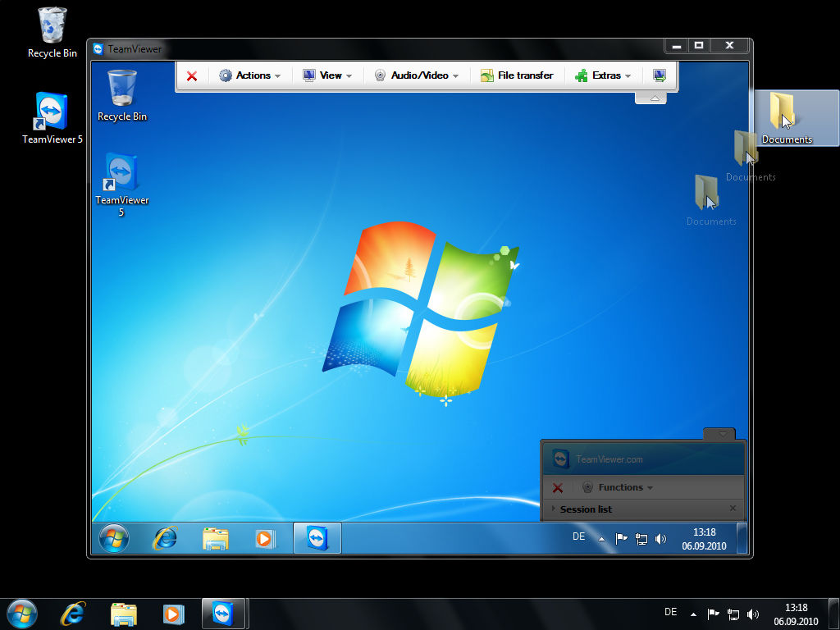Click the monitor icon at toolbar's right end

[660, 75]
